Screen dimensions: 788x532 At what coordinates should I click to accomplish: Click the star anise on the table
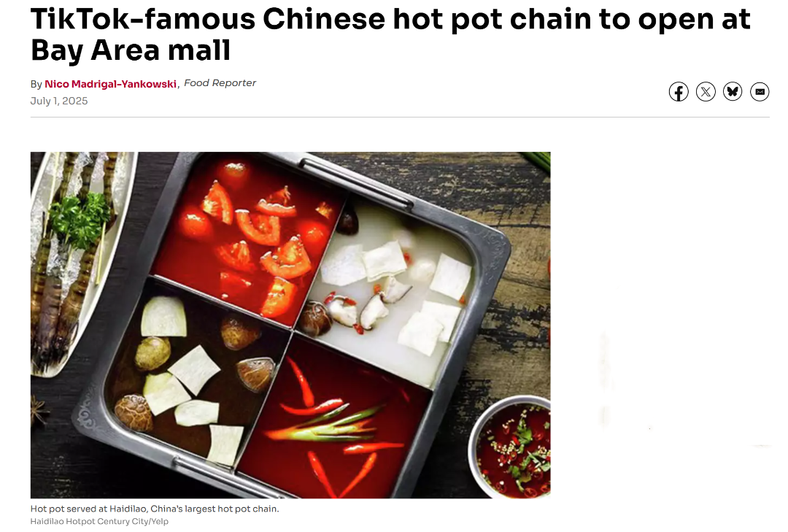pyautogui.click(x=39, y=410)
